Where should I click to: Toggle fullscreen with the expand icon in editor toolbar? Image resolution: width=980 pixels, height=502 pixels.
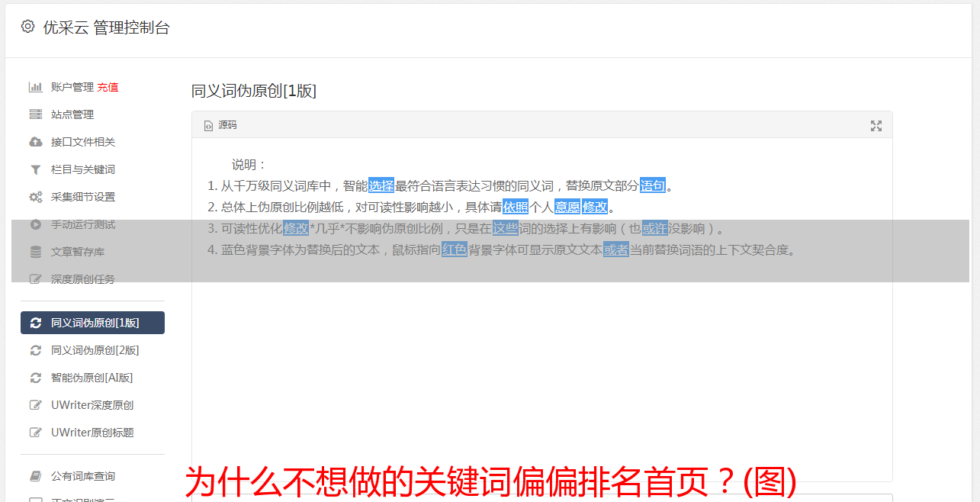(876, 126)
